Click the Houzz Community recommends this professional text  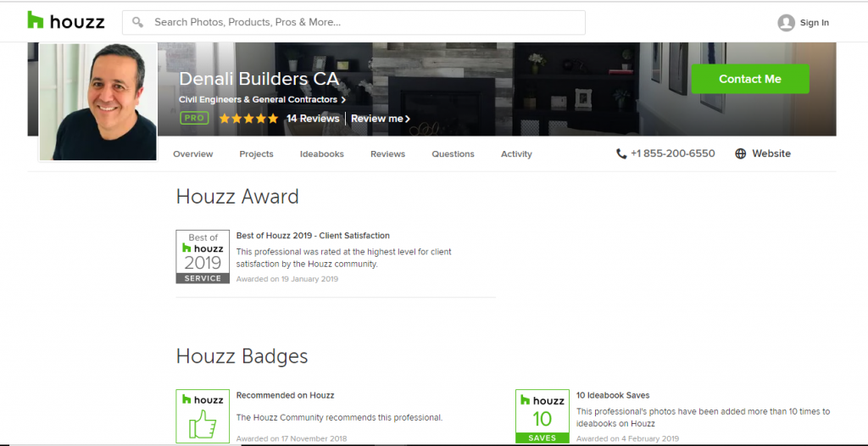click(339, 417)
